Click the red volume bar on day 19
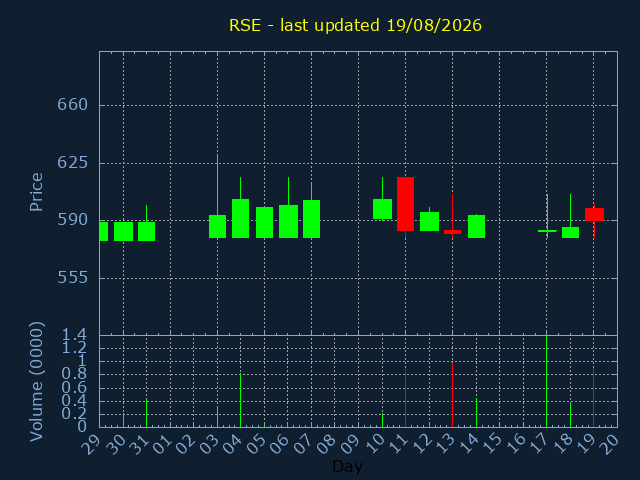Image resolution: width=640 pixels, height=480 pixels. (593, 397)
